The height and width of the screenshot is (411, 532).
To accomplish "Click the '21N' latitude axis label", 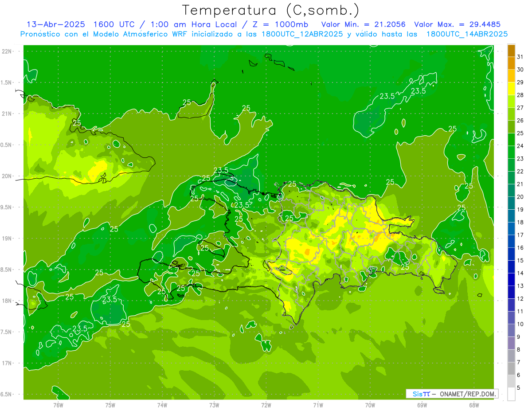I will [7, 114].
